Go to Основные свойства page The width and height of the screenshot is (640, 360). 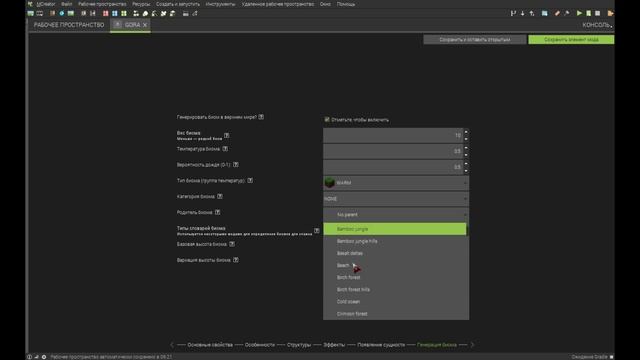click(210, 345)
